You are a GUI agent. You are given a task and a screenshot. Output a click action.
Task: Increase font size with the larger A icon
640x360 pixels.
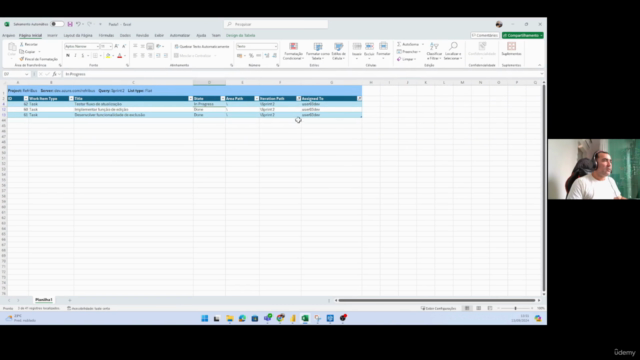pos(116,47)
